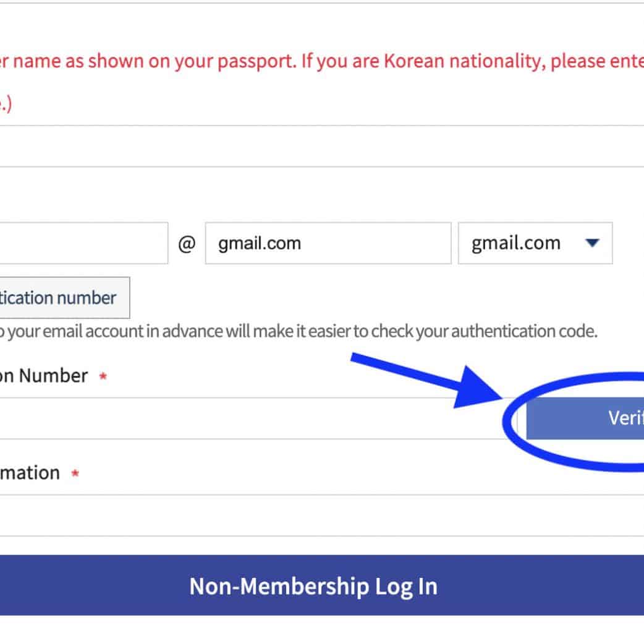Click the authentication number send button
Image resolution: width=644 pixels, height=644 pixels.
coord(62,298)
